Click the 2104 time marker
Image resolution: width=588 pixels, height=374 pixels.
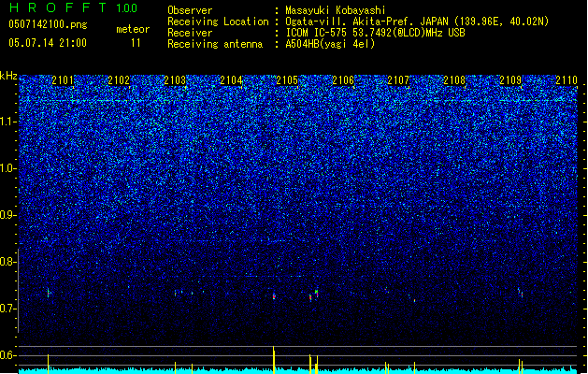(231, 80)
